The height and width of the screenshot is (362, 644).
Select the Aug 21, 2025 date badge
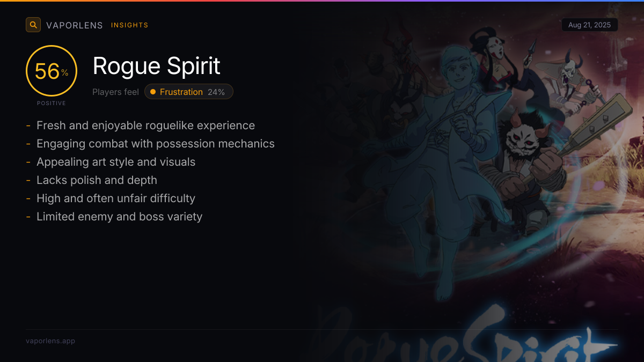(590, 25)
